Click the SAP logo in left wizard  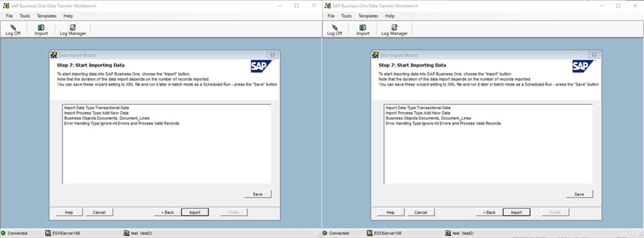261,66
